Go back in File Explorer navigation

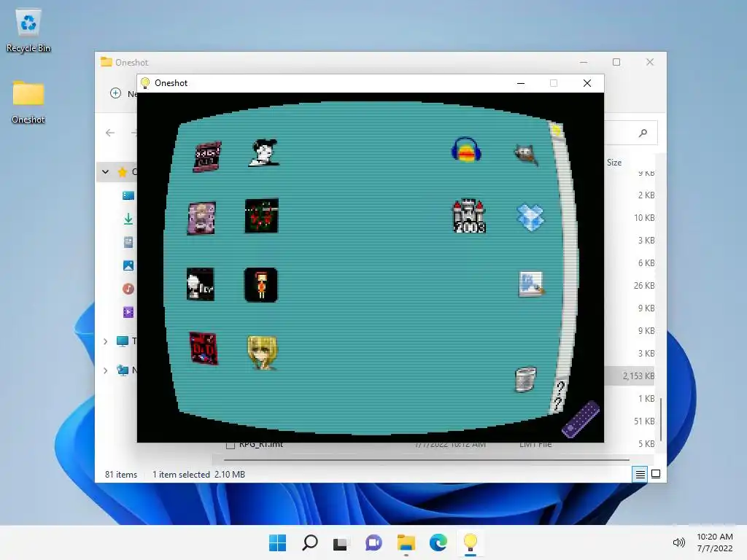coord(110,133)
